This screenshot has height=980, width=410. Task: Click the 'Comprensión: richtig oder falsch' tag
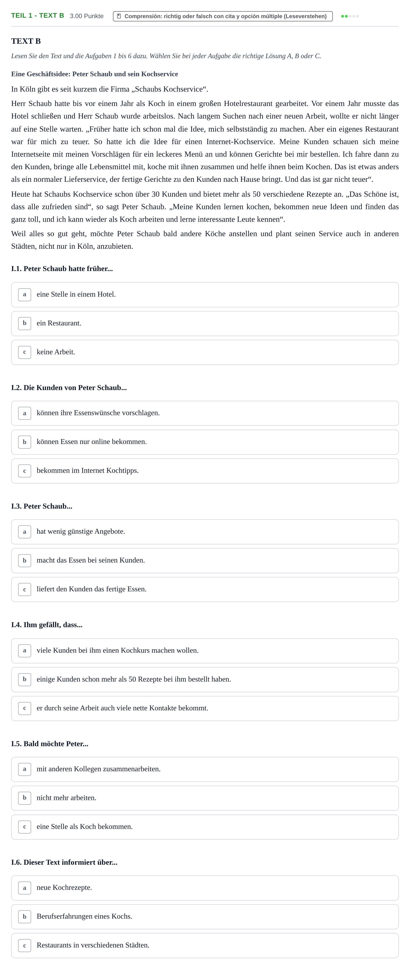[223, 16]
